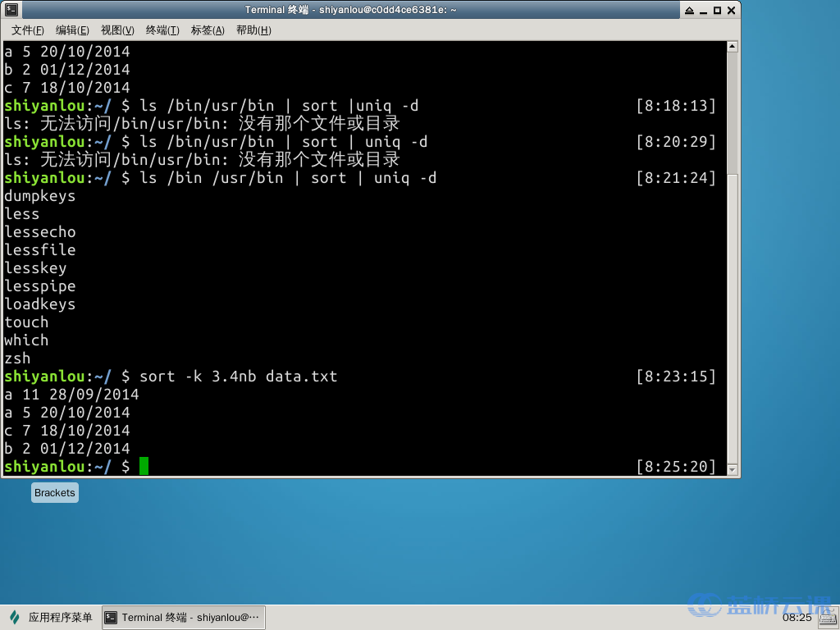Click the 'loadkeys' output line

coord(39,304)
